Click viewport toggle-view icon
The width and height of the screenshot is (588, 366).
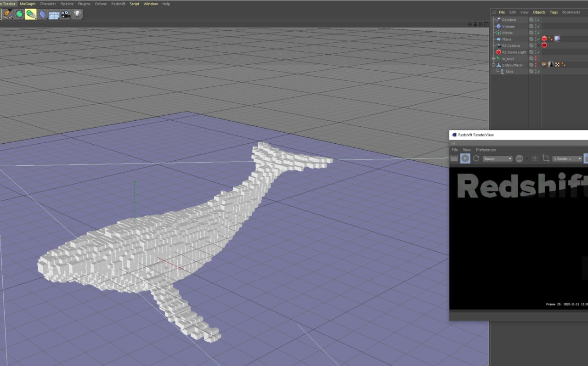[x=486, y=24]
